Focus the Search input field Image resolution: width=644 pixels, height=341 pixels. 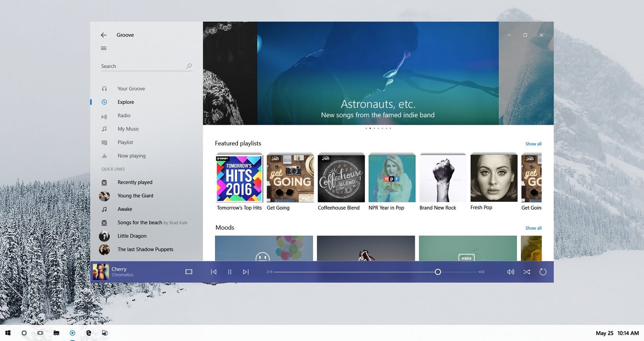click(x=146, y=66)
